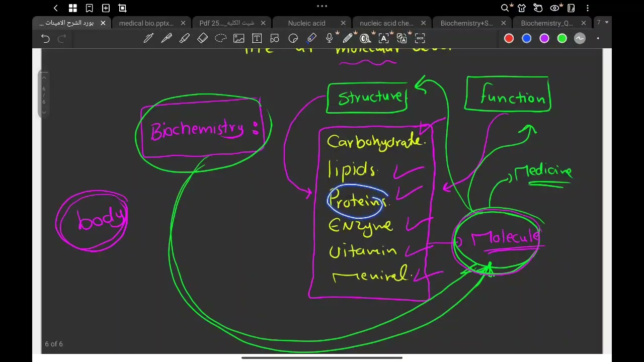Jump to previous page via scroller arrow
Screen dimensions: 644x362
44,77
